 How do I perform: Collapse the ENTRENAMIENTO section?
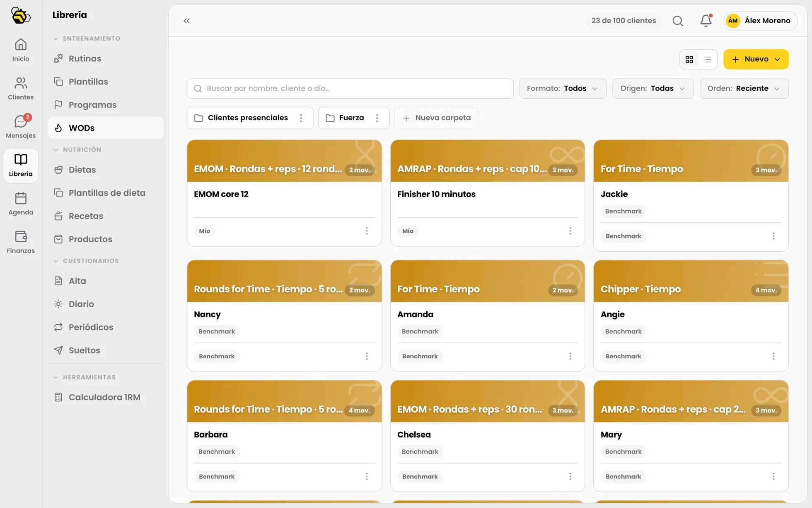[x=87, y=39]
